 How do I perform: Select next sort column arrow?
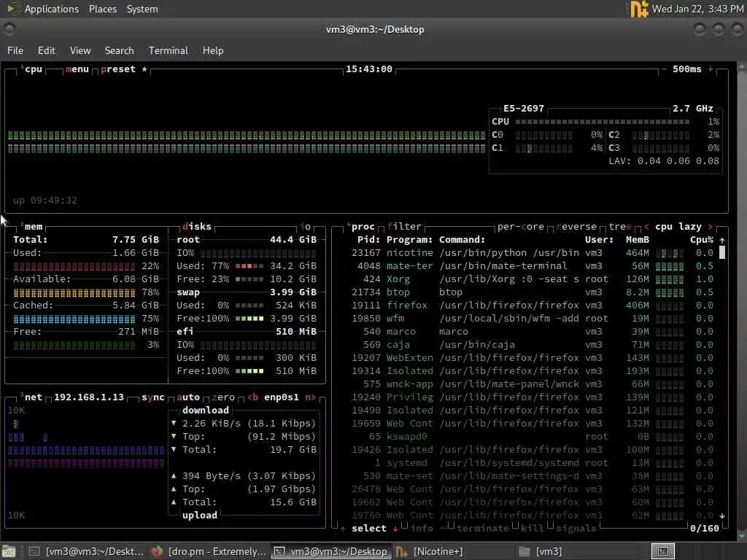tap(711, 227)
